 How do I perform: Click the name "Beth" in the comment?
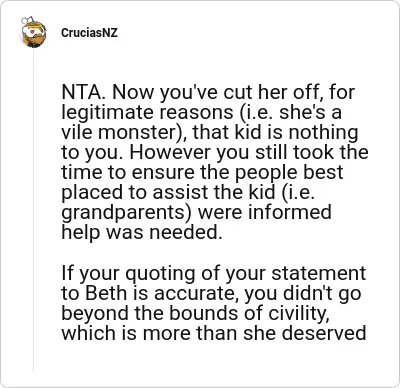pyautogui.click(x=106, y=293)
